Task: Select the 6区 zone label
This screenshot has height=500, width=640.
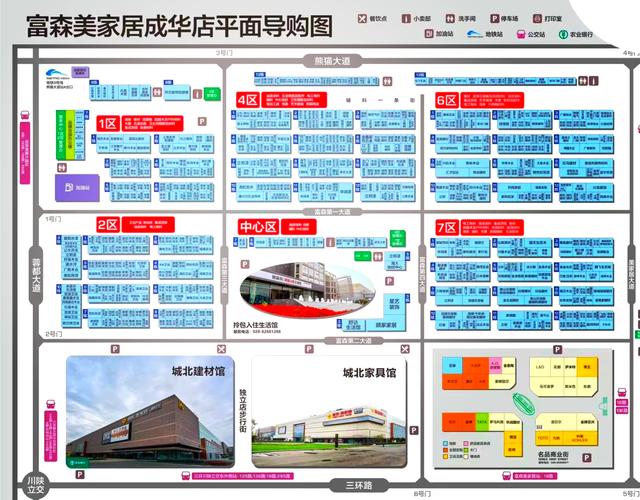Action: click(447, 100)
